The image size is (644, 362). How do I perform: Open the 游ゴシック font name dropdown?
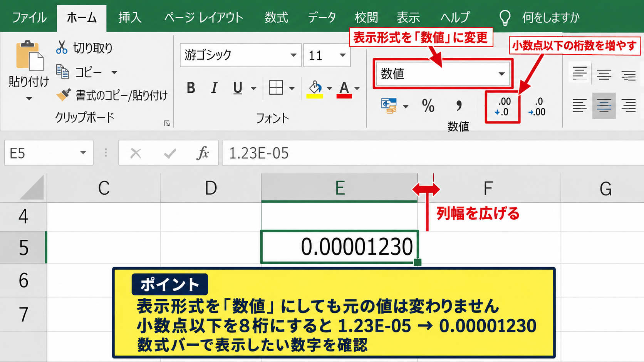(x=293, y=55)
